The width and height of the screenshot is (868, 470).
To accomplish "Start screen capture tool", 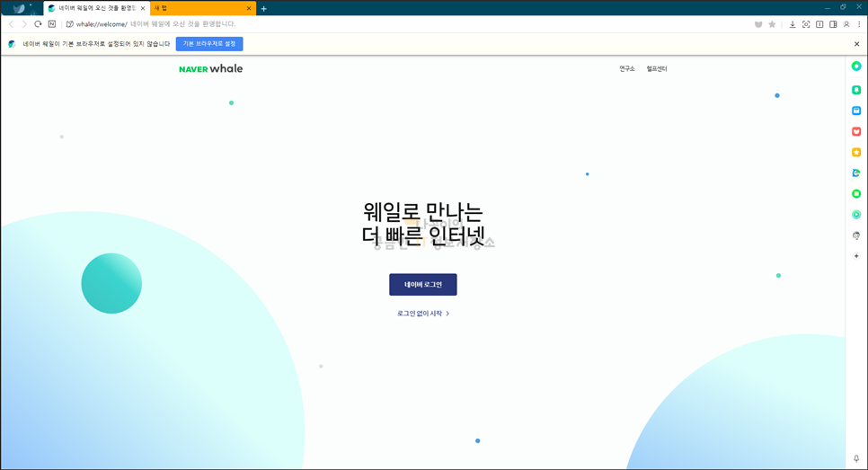I will (806, 24).
